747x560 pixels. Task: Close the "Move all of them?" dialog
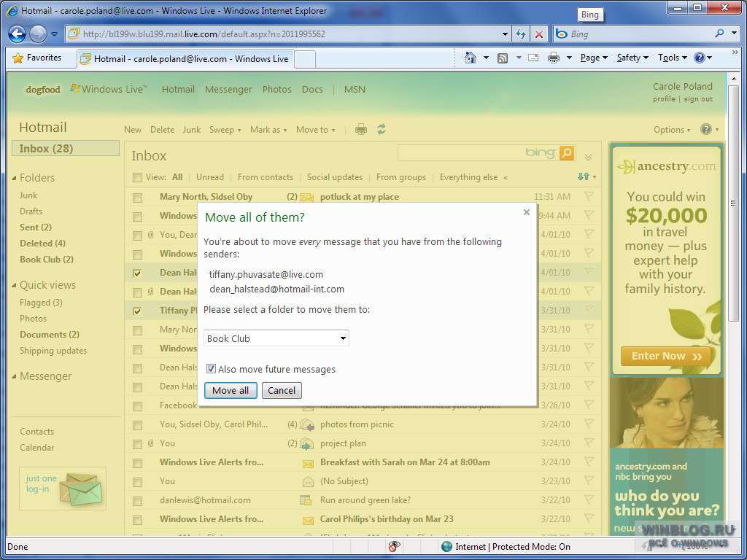click(x=527, y=212)
